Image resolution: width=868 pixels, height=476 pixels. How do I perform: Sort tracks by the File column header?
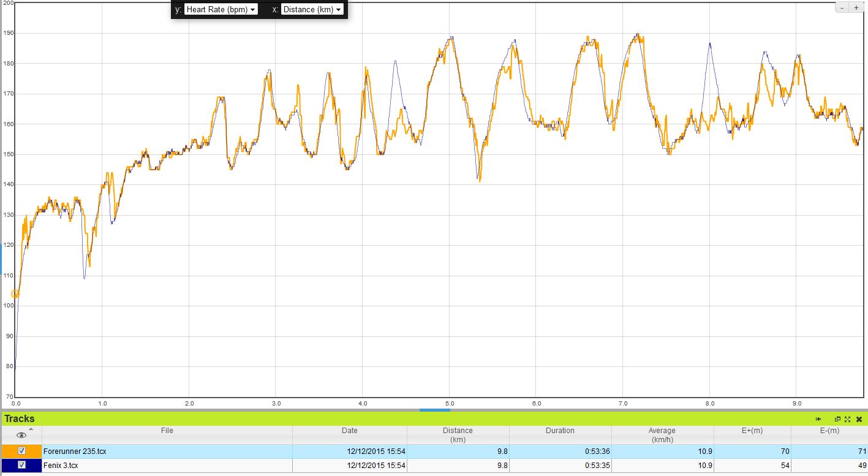(x=167, y=431)
